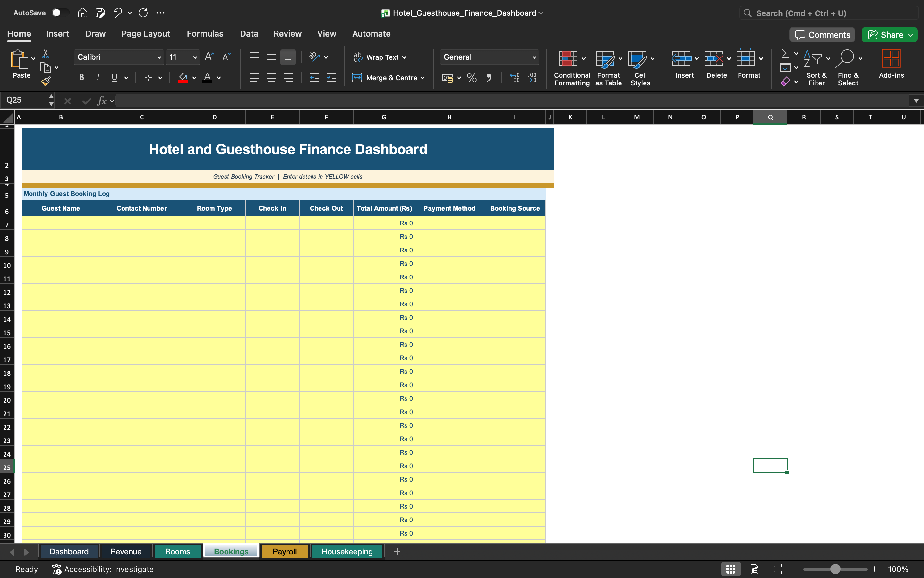Open Cell Styles gallery
The image size is (924, 578).
pos(641,68)
